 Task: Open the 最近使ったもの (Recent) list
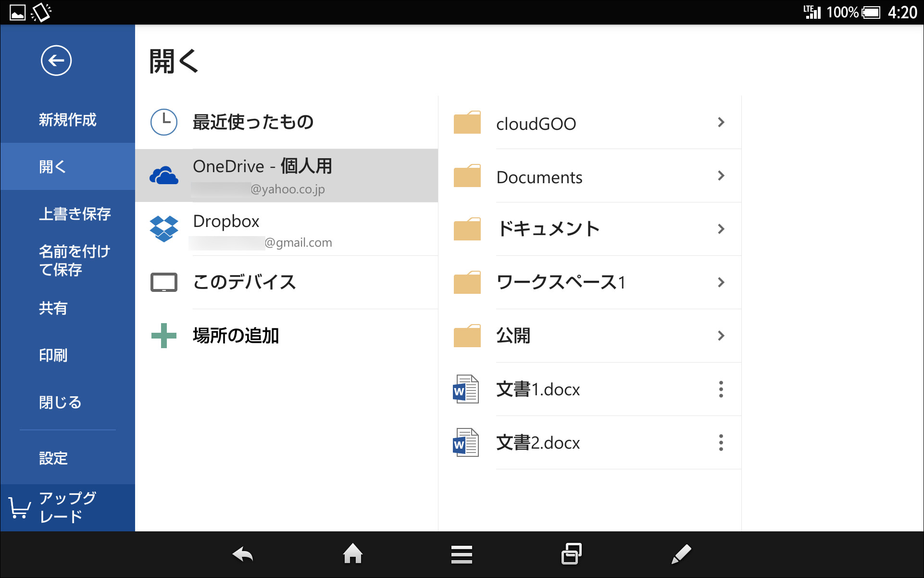(x=253, y=122)
